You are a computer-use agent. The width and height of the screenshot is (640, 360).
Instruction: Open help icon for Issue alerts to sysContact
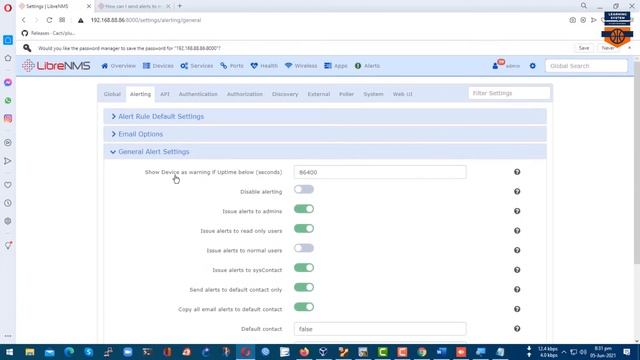point(517,270)
